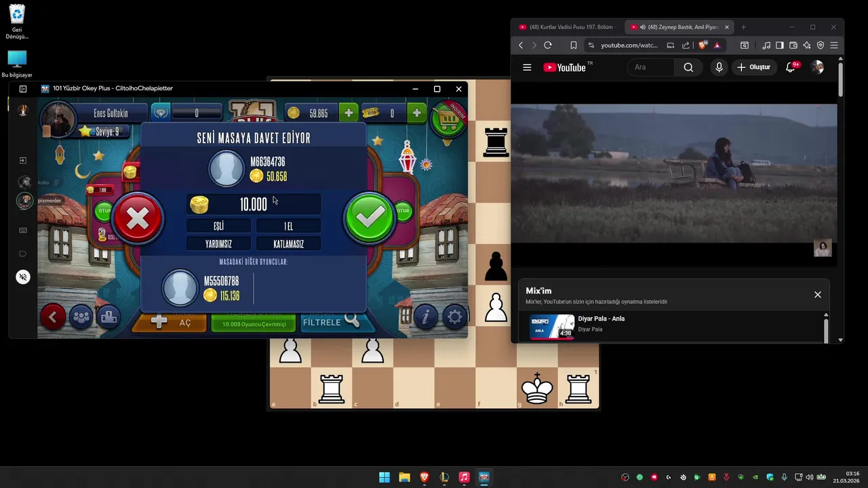Open Brave Wallet icon
Screen dimensions: 868x488
click(793, 45)
